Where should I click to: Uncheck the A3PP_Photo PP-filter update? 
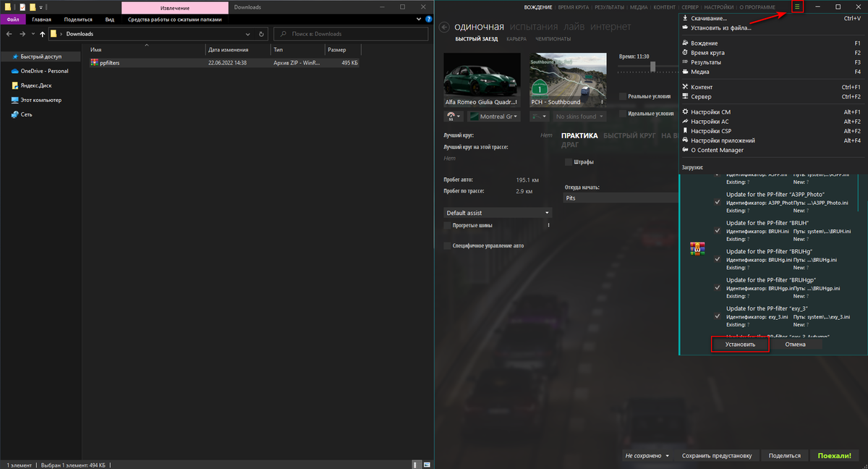[x=717, y=202]
